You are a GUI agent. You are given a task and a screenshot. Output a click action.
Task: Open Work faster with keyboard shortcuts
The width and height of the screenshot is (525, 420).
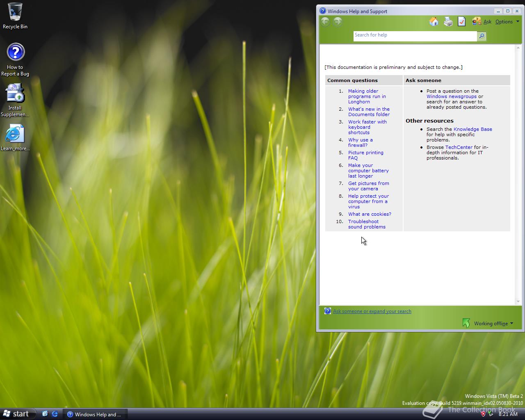(x=367, y=127)
